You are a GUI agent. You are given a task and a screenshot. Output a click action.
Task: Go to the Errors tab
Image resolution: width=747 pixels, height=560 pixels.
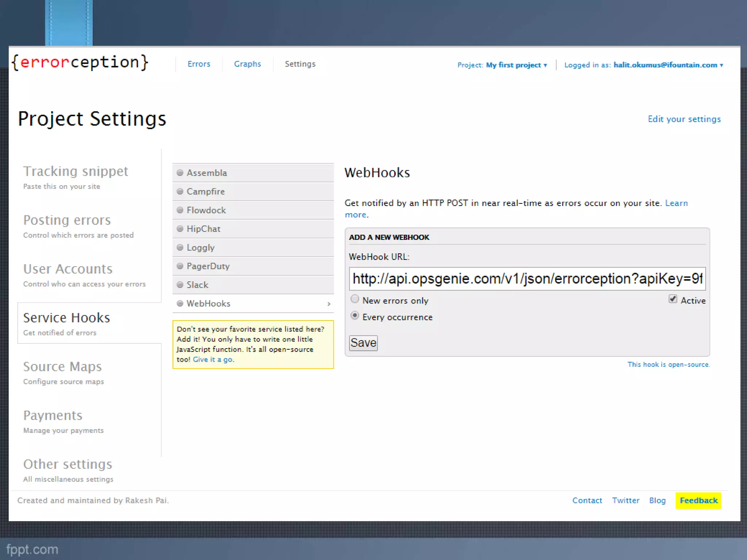(x=199, y=64)
